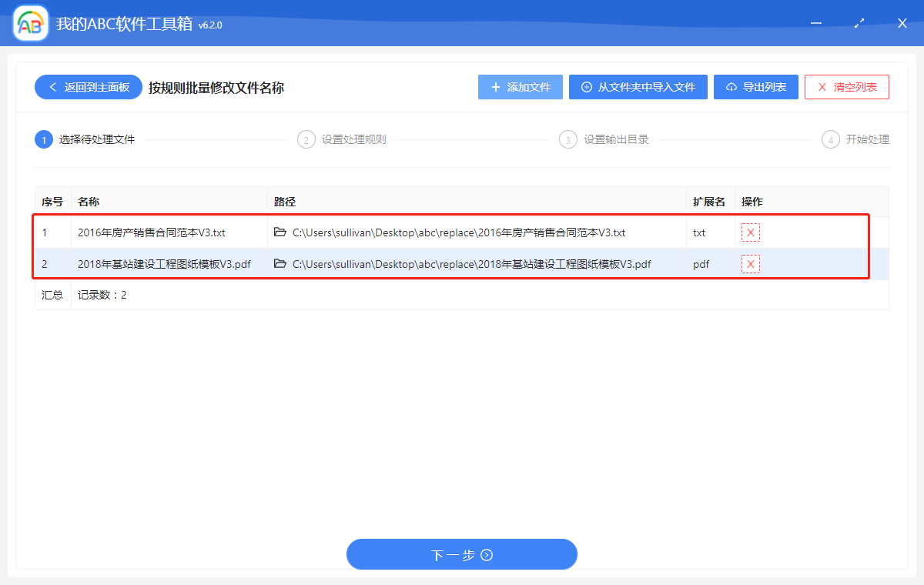
Task: Click the app logo icon in the title bar
Action: (29, 23)
